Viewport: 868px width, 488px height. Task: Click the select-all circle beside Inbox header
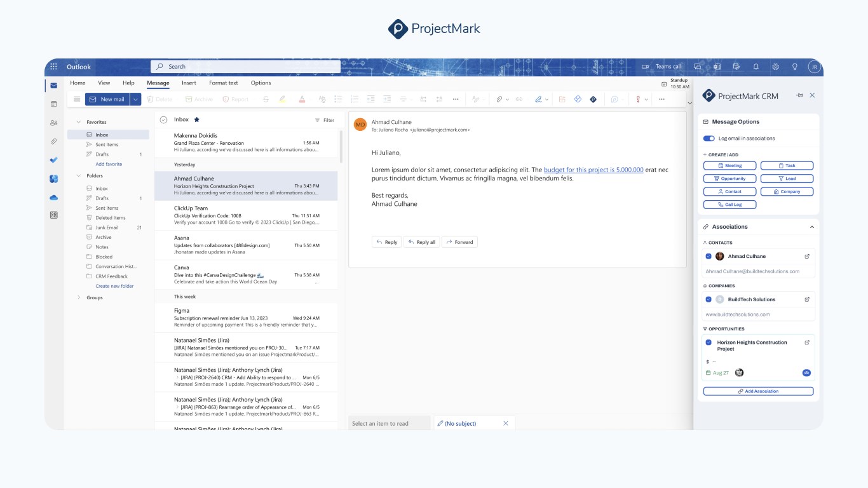[163, 119]
